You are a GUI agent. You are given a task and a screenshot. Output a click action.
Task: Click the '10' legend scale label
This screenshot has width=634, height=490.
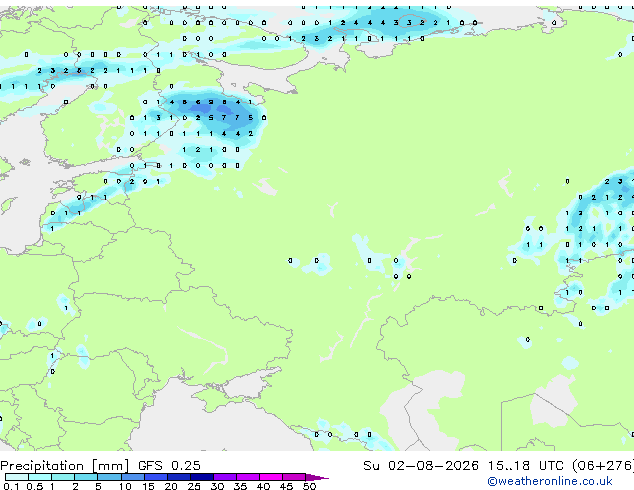pyautogui.click(x=125, y=486)
